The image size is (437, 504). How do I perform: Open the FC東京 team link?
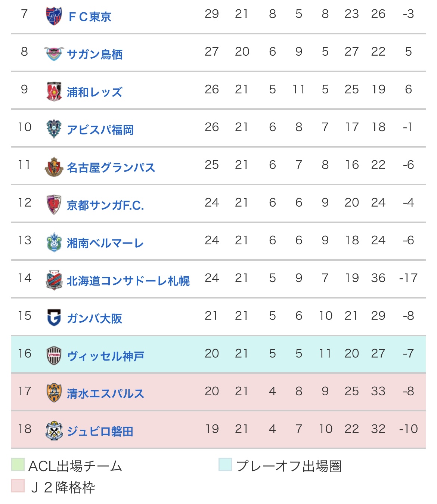[90, 17]
